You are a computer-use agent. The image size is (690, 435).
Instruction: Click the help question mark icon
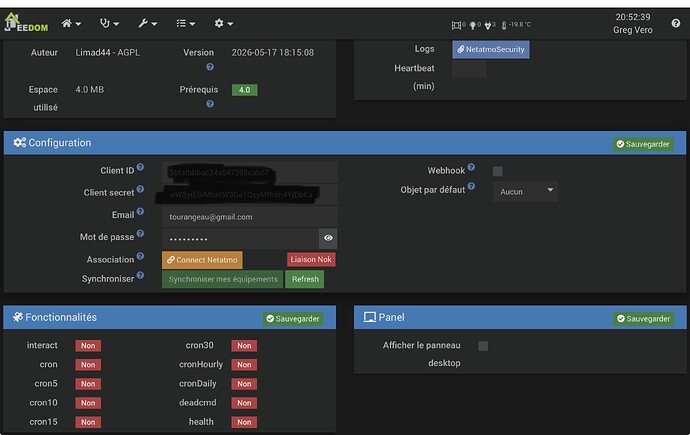tap(676, 23)
